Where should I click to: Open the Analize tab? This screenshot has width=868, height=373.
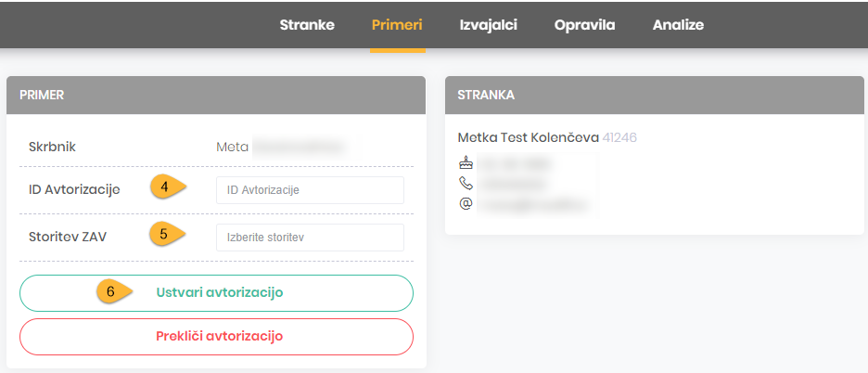click(678, 25)
